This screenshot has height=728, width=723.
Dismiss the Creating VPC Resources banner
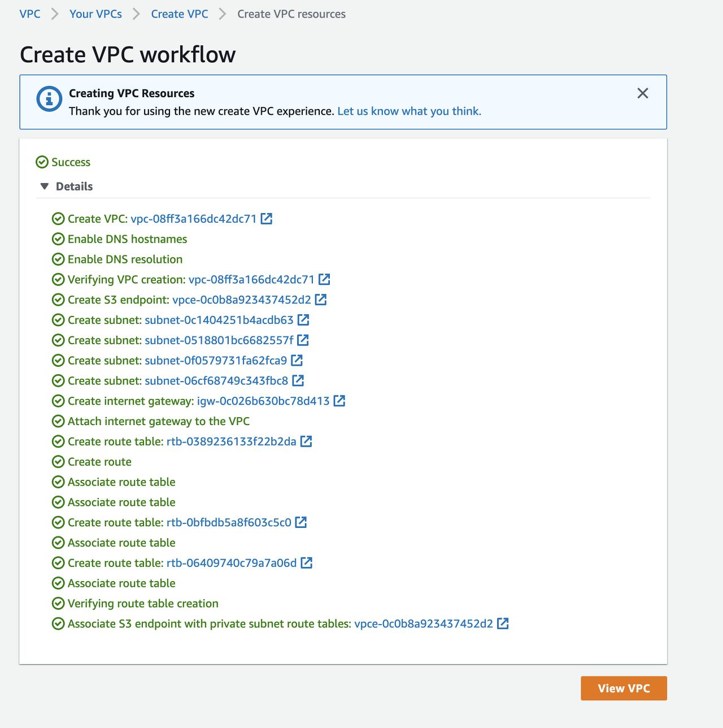click(643, 93)
